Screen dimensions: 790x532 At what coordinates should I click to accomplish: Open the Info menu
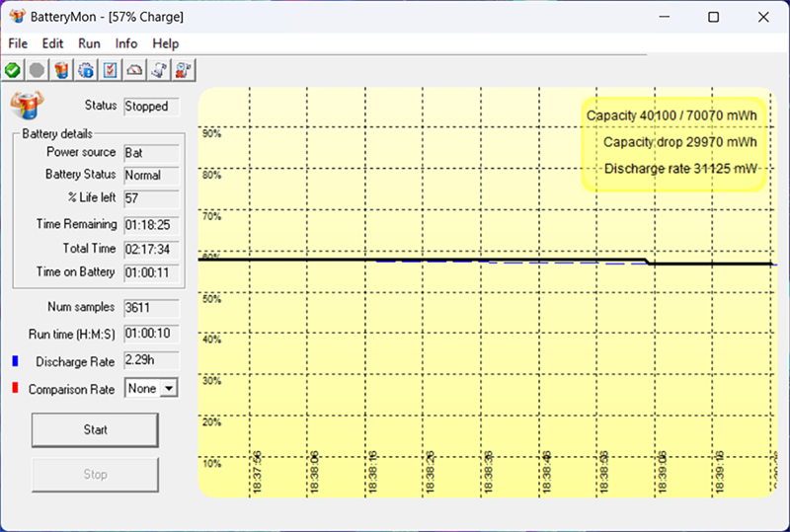click(x=126, y=43)
